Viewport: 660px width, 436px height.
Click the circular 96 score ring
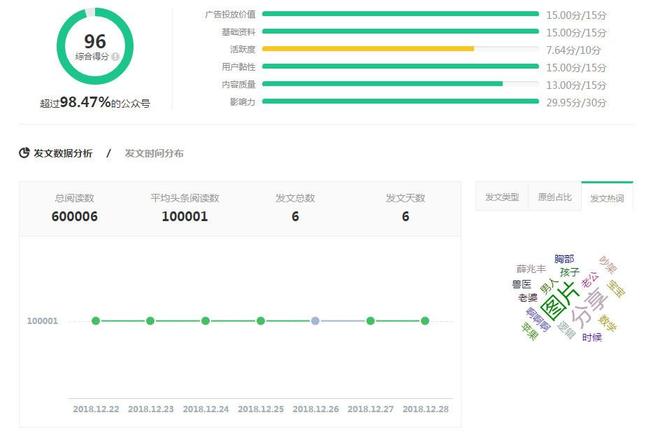pos(95,46)
